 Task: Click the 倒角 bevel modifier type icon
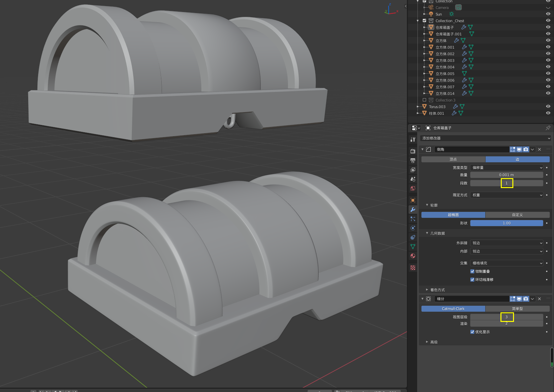pyautogui.click(x=428, y=149)
